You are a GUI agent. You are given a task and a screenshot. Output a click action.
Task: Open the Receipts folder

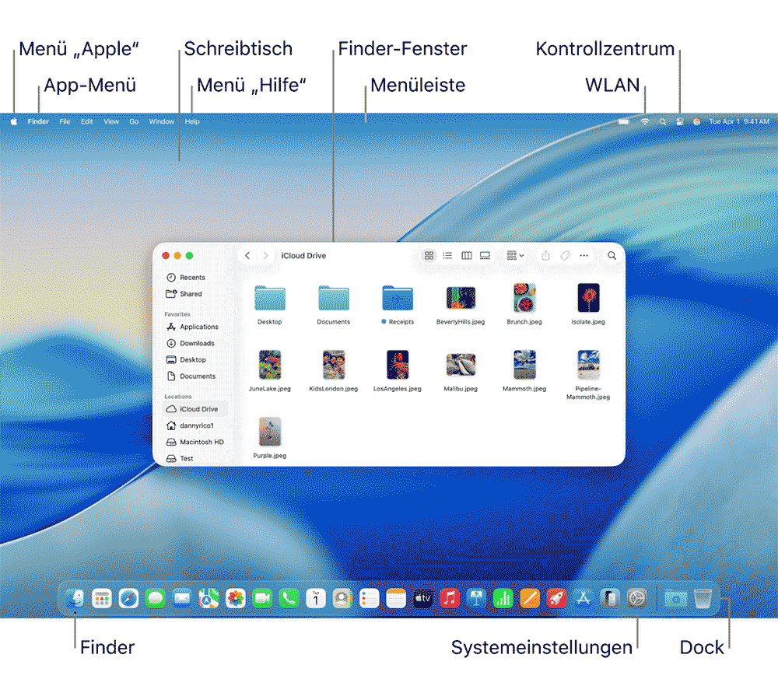[398, 299]
